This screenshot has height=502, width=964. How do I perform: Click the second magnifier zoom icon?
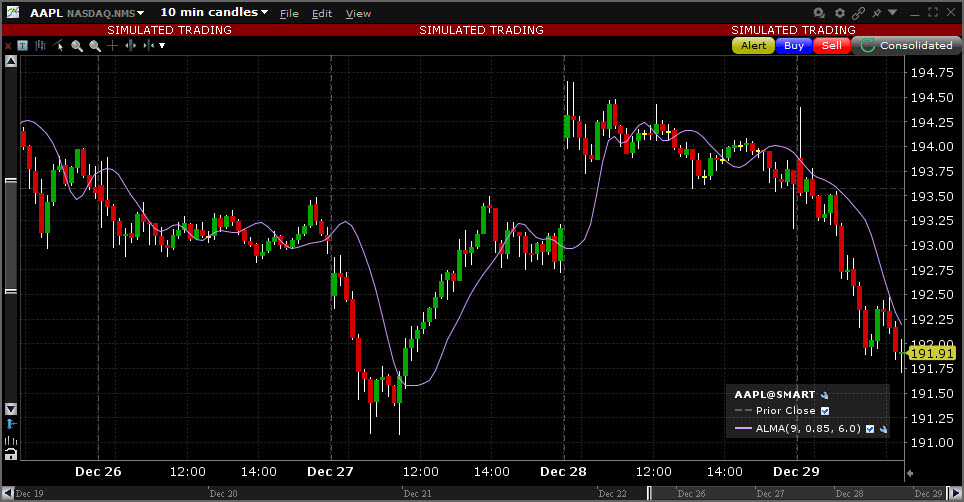click(x=95, y=45)
